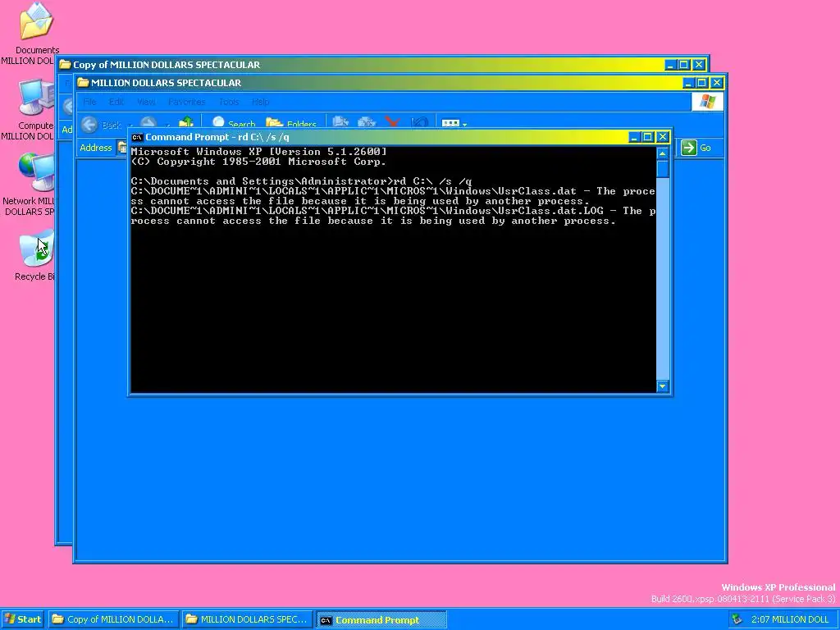The image size is (840, 630).
Task: Close the Copy of MILLION DOLLARS SPECTACULAR window
Action: 699,65
